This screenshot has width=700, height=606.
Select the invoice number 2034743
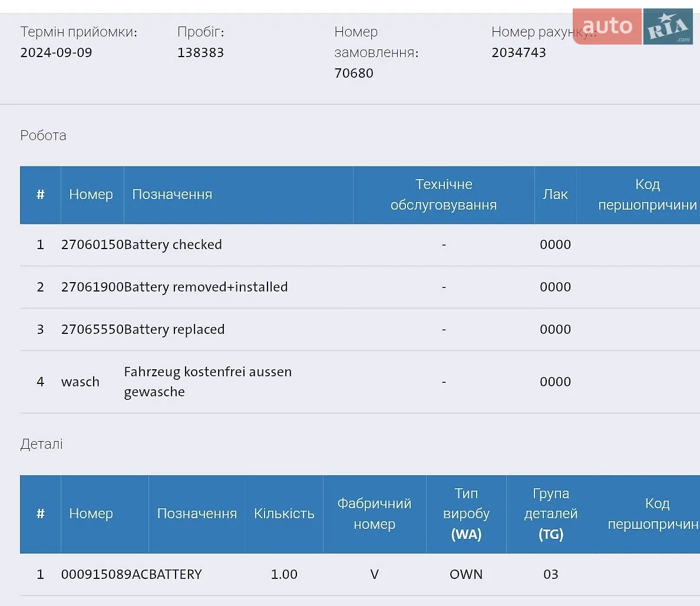[x=519, y=52]
